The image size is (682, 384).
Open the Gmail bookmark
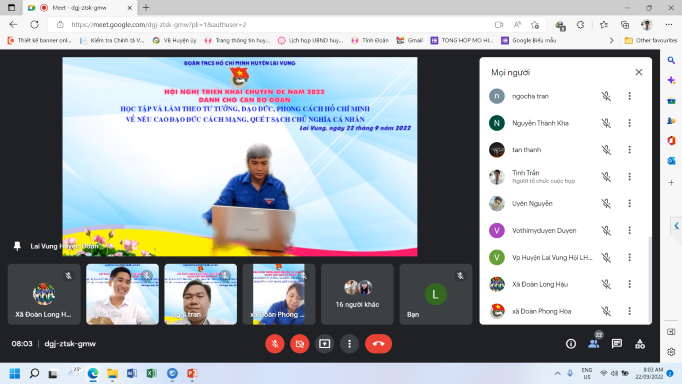(x=410, y=40)
